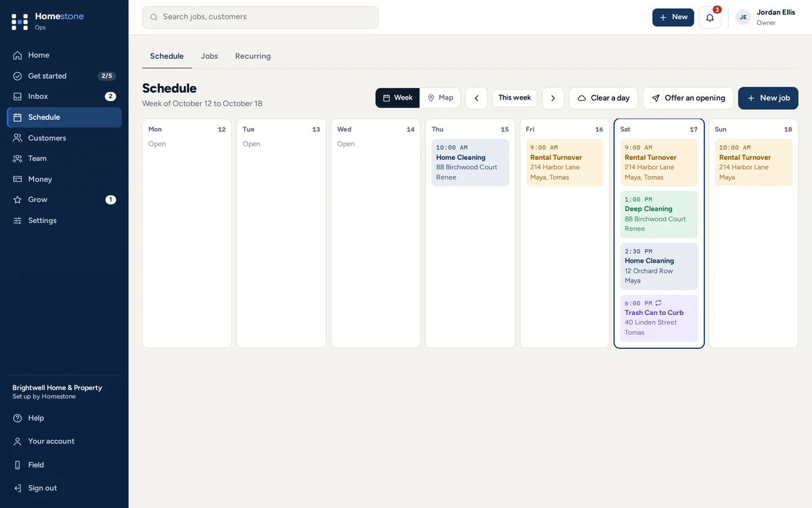Focus the Search jobs, customers field

click(261, 18)
